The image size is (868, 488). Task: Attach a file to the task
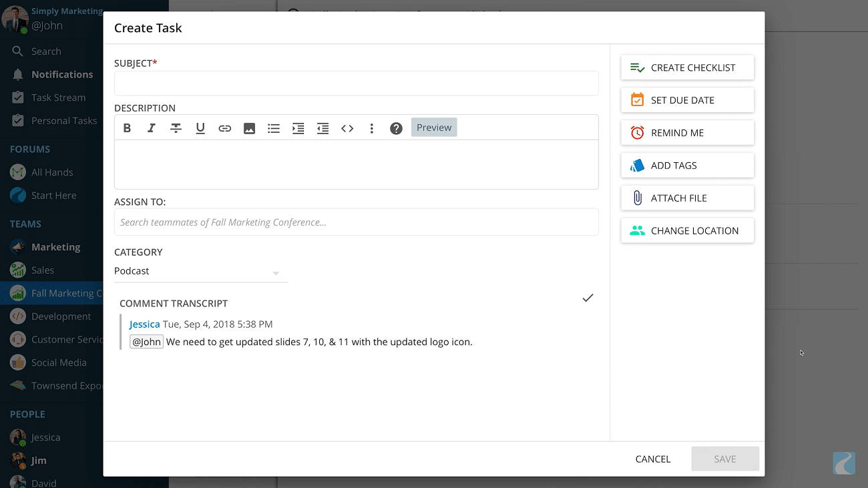click(x=687, y=198)
